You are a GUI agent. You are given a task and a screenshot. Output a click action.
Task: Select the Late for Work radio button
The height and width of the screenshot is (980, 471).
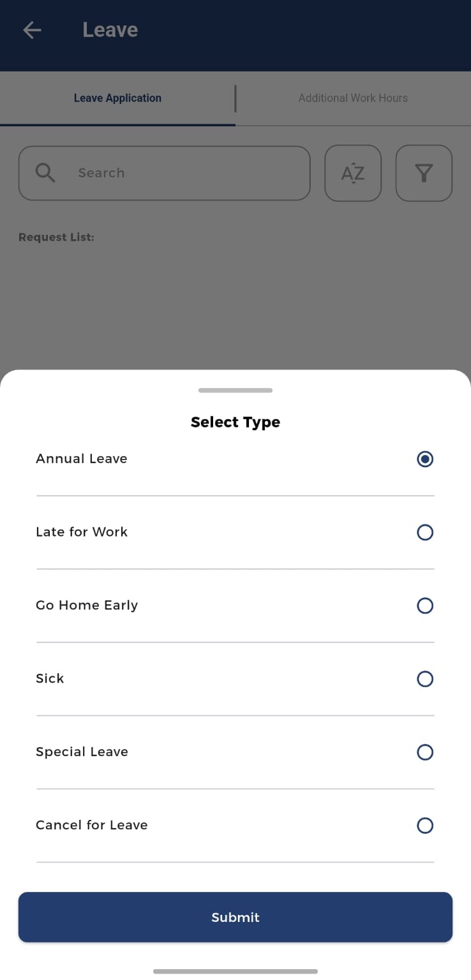[425, 532]
